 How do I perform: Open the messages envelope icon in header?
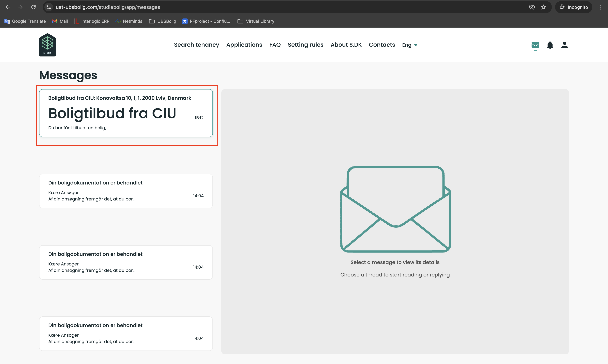coord(535,45)
